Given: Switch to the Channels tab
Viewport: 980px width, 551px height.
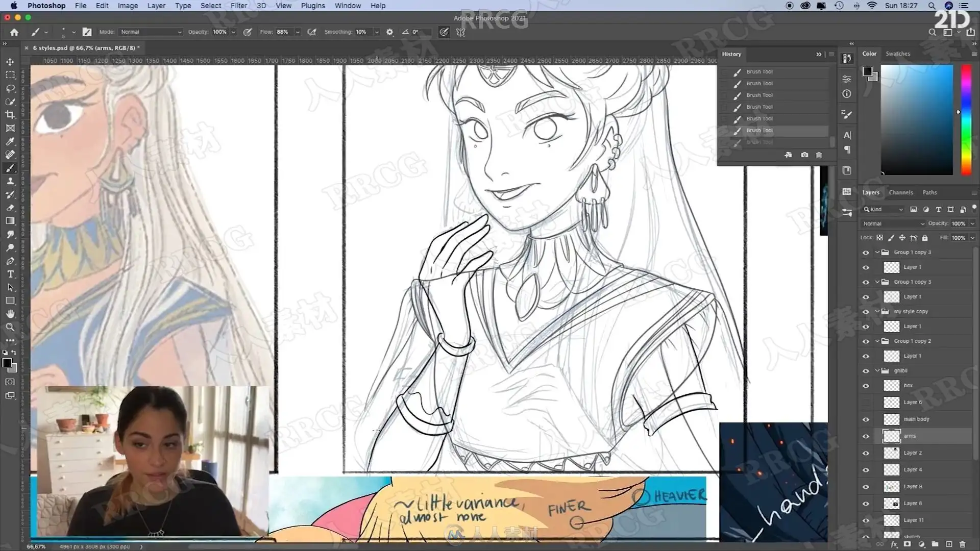Looking at the screenshot, I should pyautogui.click(x=901, y=193).
